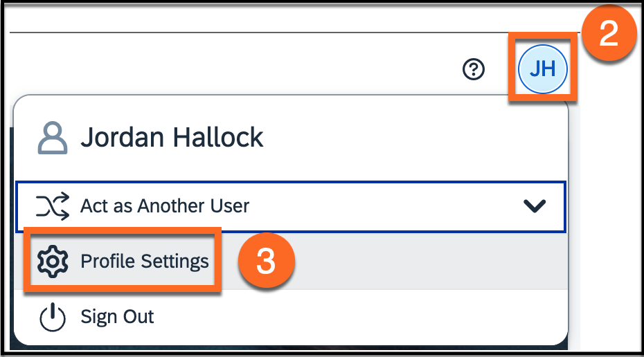Screen dimensions: 644x357
Task: Click the shuffle arrows icon
Action: 53,205
